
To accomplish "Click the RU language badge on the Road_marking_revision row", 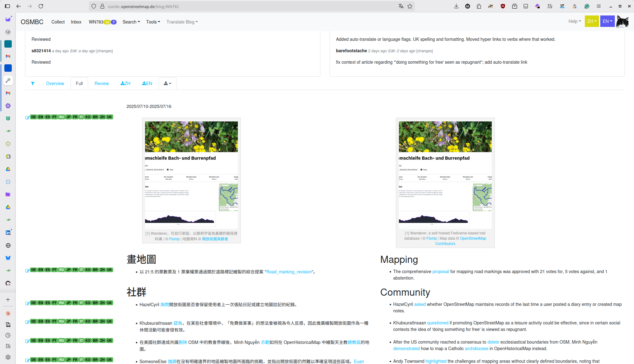I will click(x=62, y=270).
